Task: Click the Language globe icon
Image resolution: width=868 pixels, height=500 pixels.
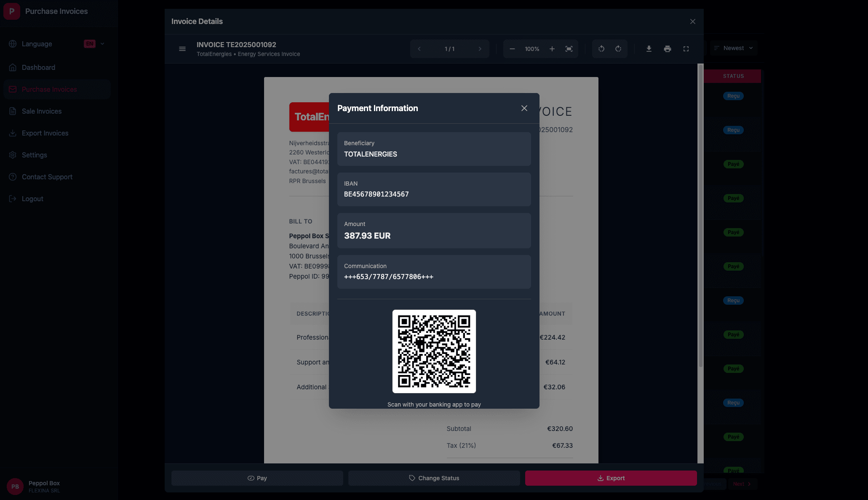Action: [x=13, y=44]
